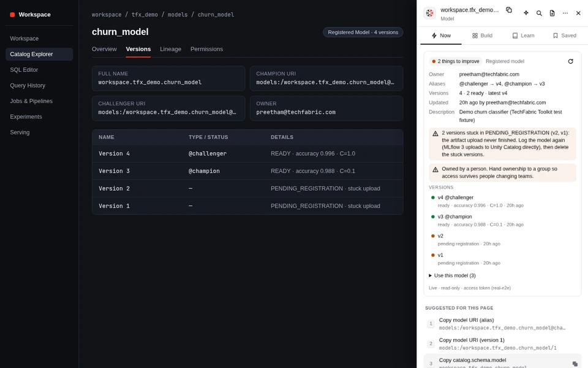Click the '@champion' alias in table
Image resolution: width=588 pixels, height=368 pixels.
tap(204, 171)
